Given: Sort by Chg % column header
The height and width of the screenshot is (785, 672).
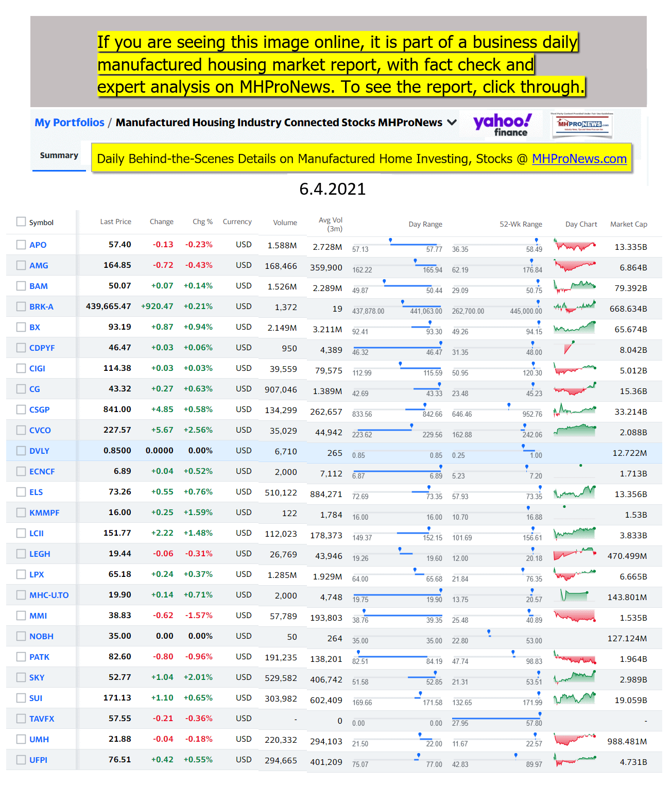Looking at the screenshot, I should tap(203, 221).
